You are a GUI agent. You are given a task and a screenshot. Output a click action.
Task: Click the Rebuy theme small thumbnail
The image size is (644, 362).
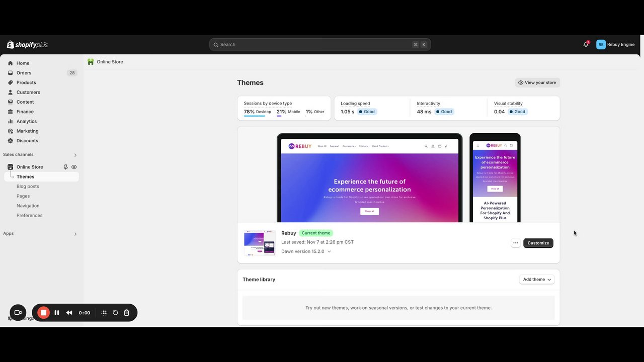[260, 243]
